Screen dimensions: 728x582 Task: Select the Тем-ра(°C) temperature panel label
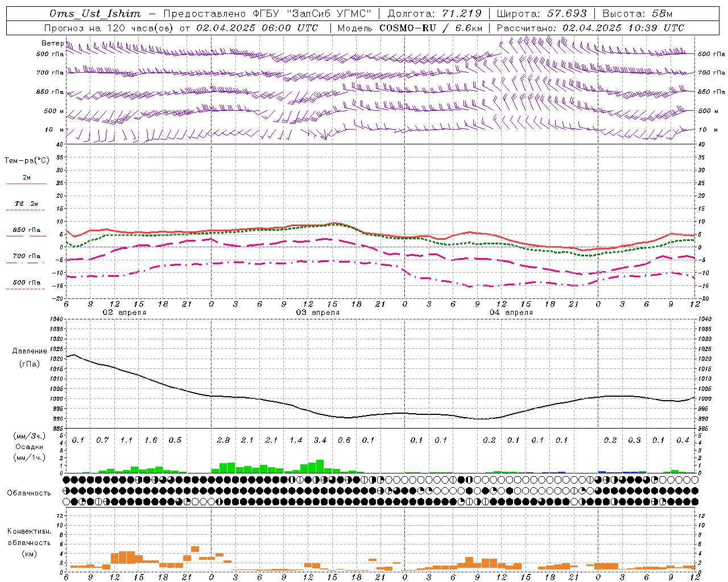coord(27,161)
